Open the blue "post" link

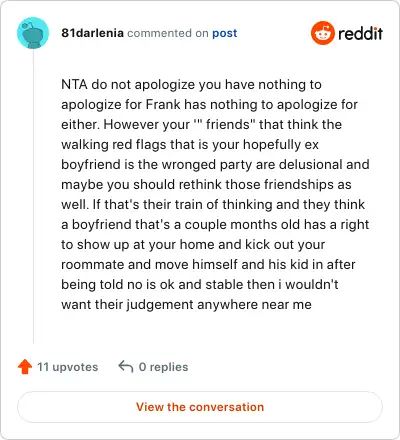(225, 33)
